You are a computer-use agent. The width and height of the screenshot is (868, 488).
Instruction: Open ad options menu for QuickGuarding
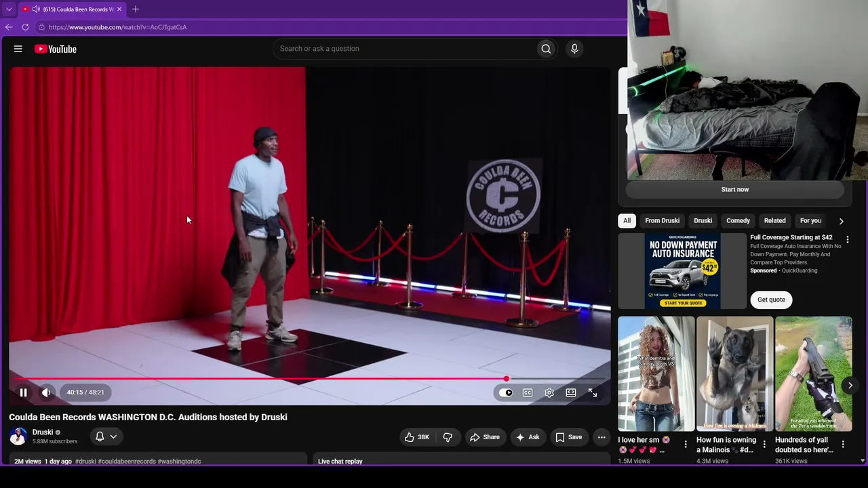point(847,239)
